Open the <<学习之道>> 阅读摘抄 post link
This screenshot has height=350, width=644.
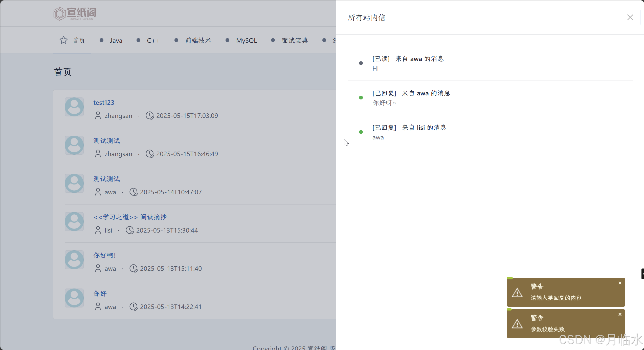click(130, 217)
